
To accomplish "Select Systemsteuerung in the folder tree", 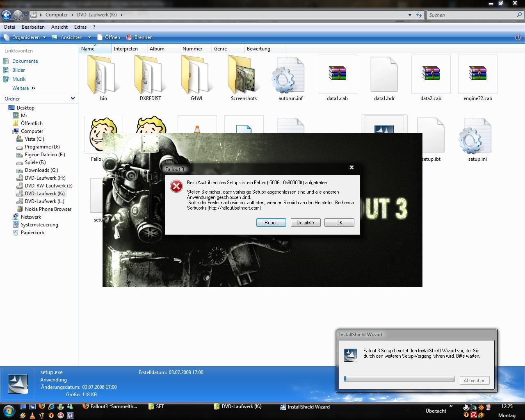I will (39, 225).
